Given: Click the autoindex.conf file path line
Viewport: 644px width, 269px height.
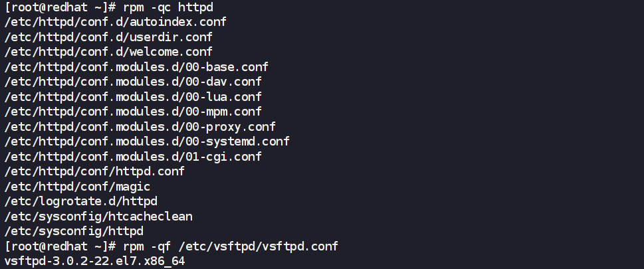Looking at the screenshot, I should point(115,22).
